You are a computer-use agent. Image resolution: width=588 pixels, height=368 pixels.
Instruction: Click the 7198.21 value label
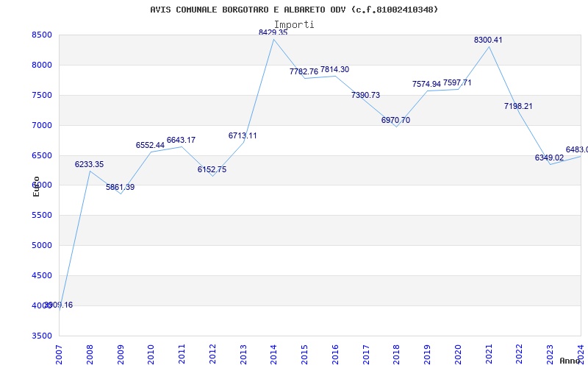click(518, 106)
